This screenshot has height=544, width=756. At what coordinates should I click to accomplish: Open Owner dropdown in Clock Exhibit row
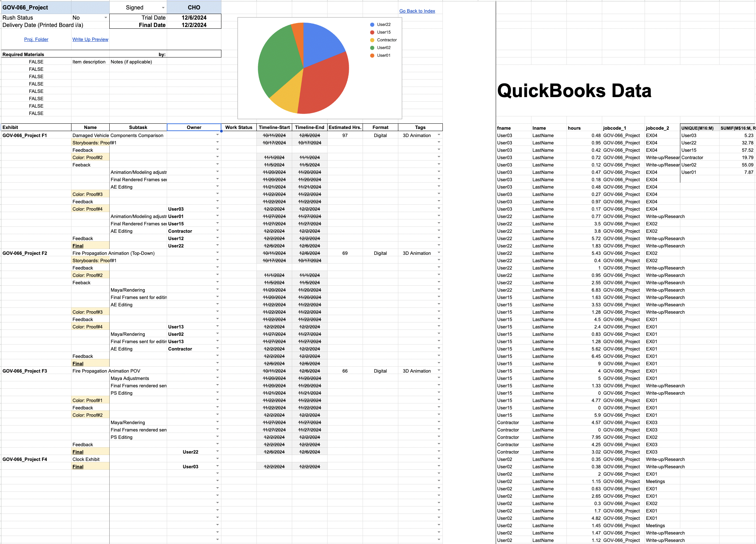(218, 459)
